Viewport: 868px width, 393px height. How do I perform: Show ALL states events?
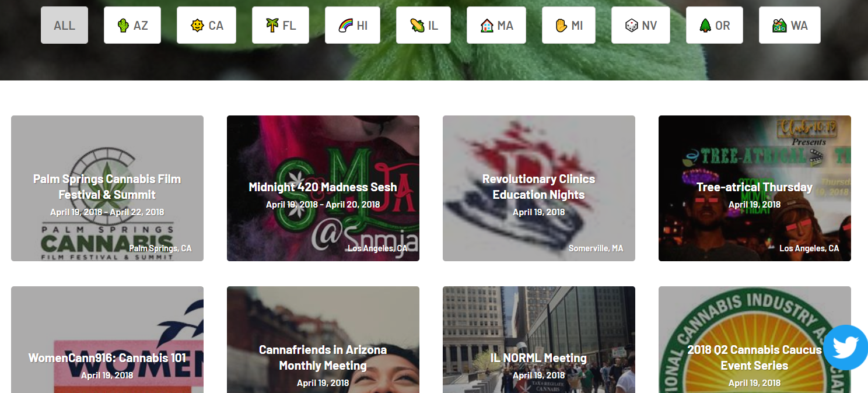coord(64,25)
